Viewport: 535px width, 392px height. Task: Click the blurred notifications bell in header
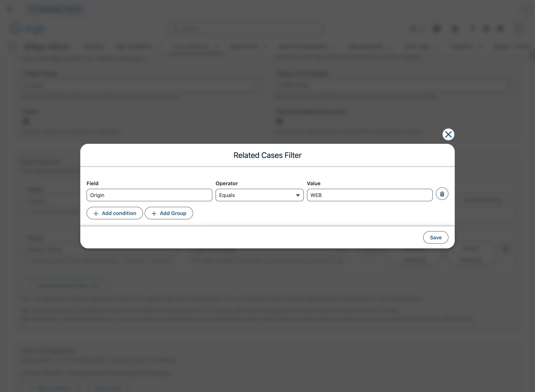[500, 28]
